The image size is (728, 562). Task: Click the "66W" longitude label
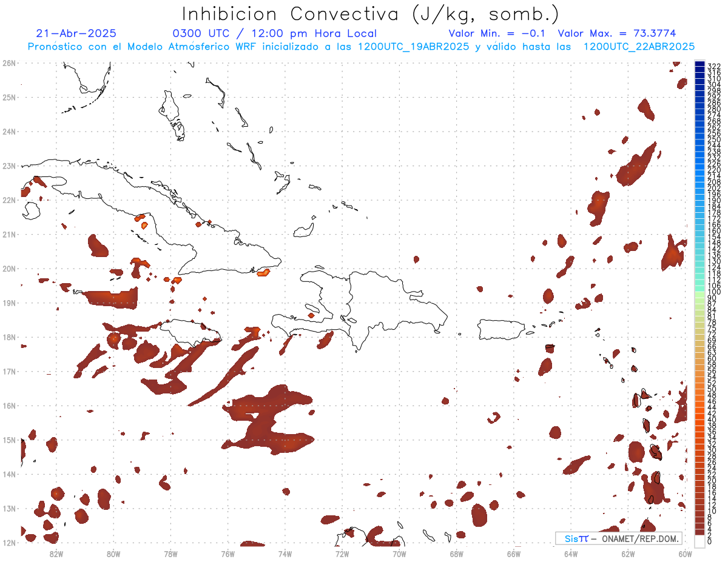coord(514,554)
